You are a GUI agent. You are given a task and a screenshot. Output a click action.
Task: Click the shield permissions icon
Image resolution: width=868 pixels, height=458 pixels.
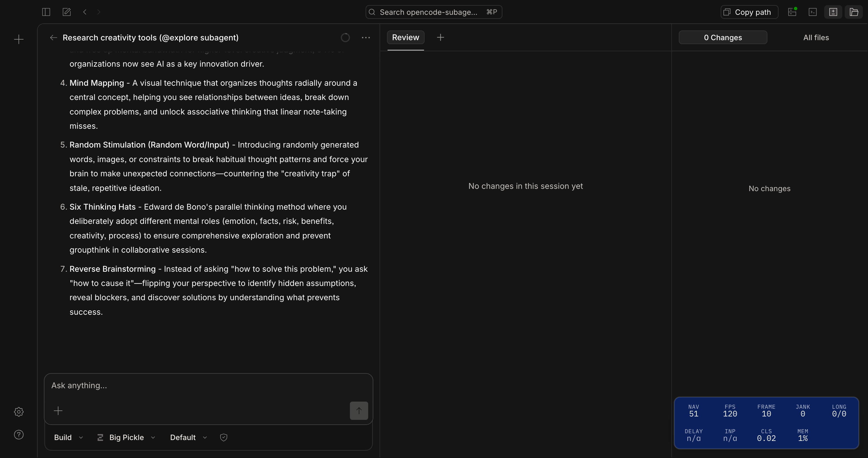[224, 437]
